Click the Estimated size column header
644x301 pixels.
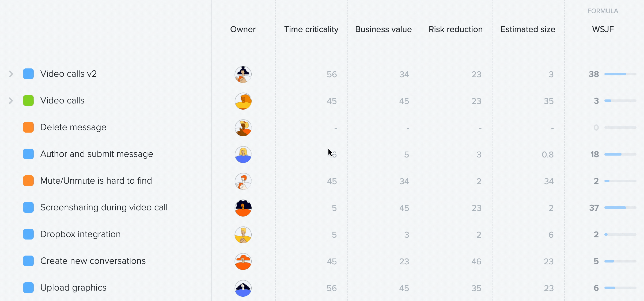pos(528,29)
